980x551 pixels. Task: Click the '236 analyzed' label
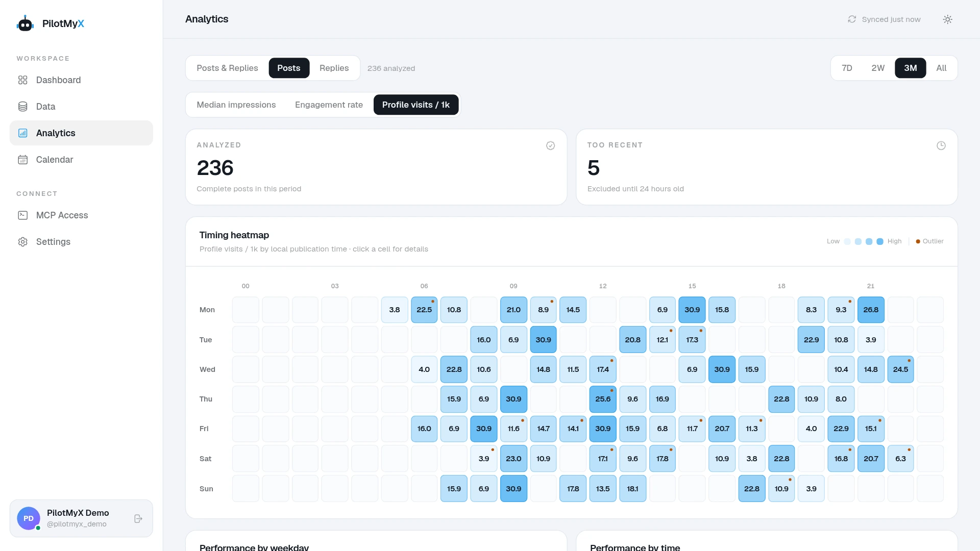click(x=391, y=68)
